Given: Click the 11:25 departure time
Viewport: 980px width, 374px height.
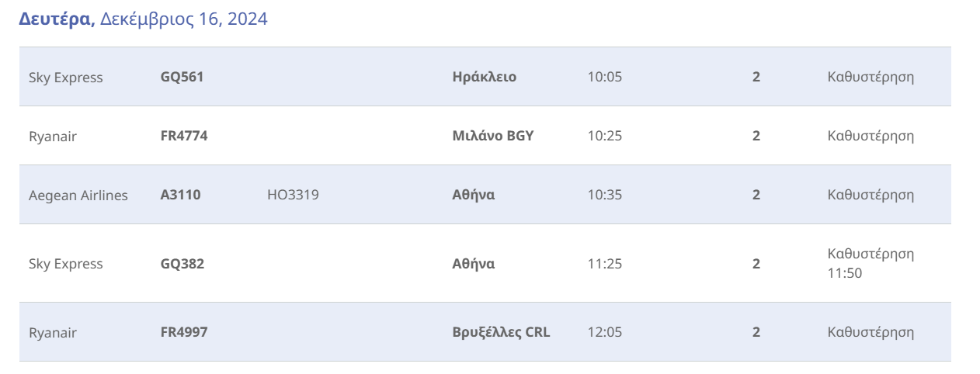Looking at the screenshot, I should point(604,264).
